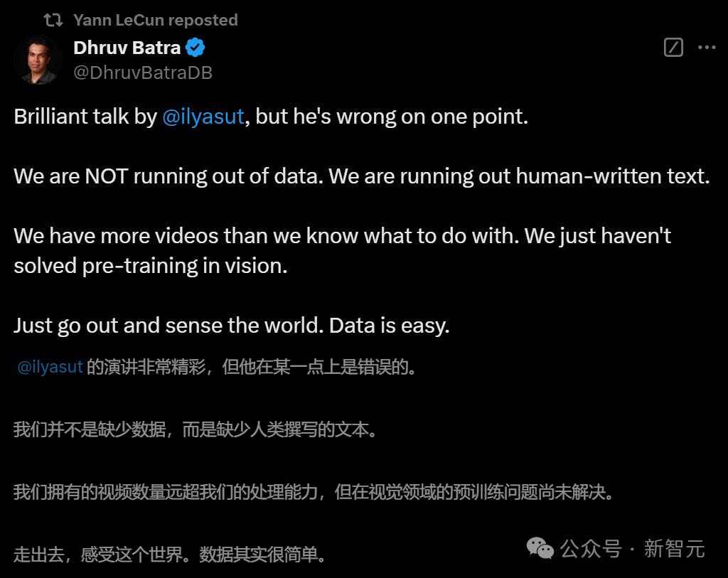Click the WeChat logo icon
The height and width of the screenshot is (578, 728).
[540, 548]
